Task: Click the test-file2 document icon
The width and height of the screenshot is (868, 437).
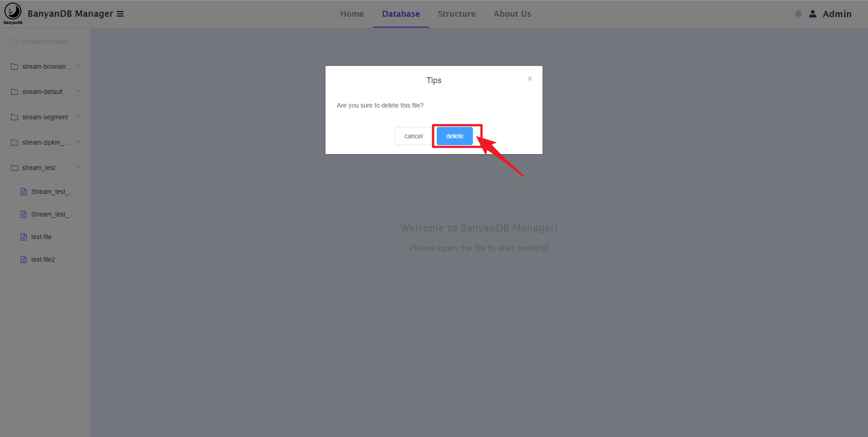Action: tap(24, 259)
